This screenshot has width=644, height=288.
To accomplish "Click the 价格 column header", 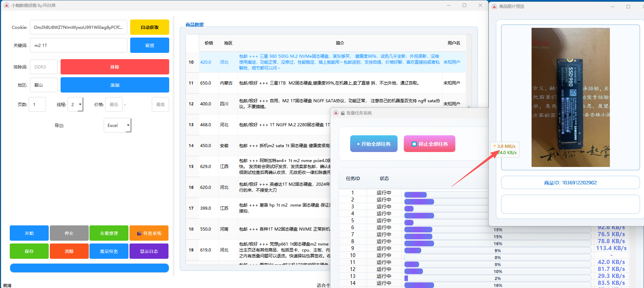I will pos(209,43).
